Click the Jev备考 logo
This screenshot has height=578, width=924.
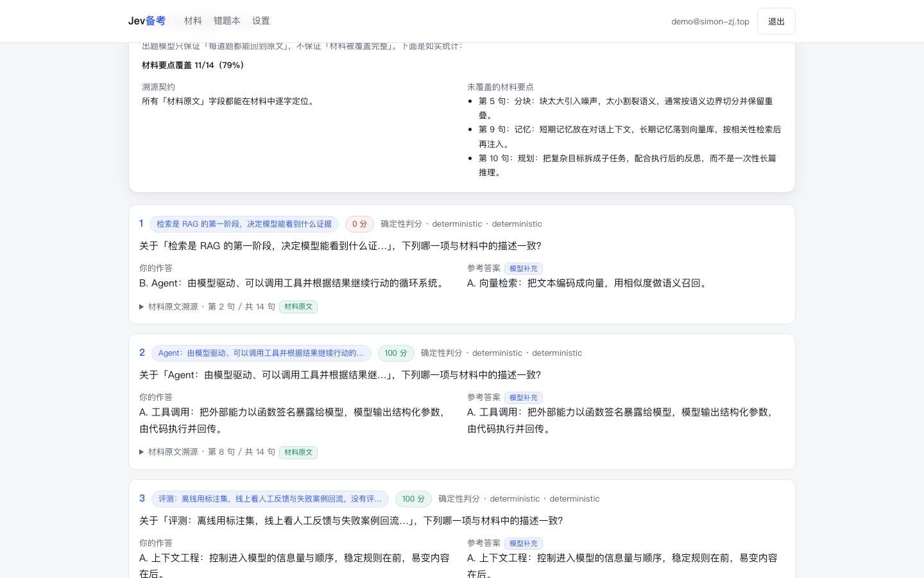click(x=147, y=21)
